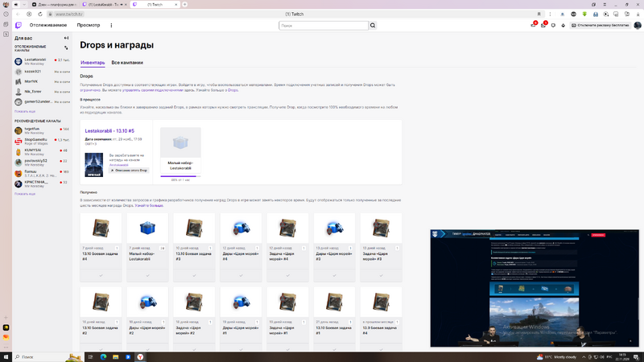Click the 13.10 Боевая задача #3 drop card
This screenshot has width=644, height=362.
click(194, 247)
